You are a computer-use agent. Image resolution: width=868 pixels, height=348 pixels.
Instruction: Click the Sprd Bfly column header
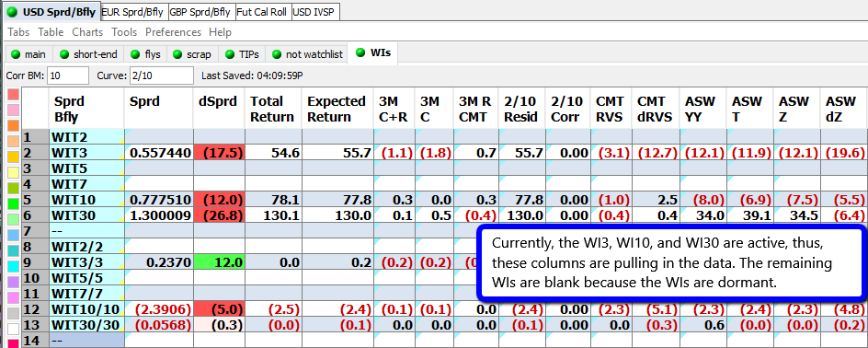point(87,109)
